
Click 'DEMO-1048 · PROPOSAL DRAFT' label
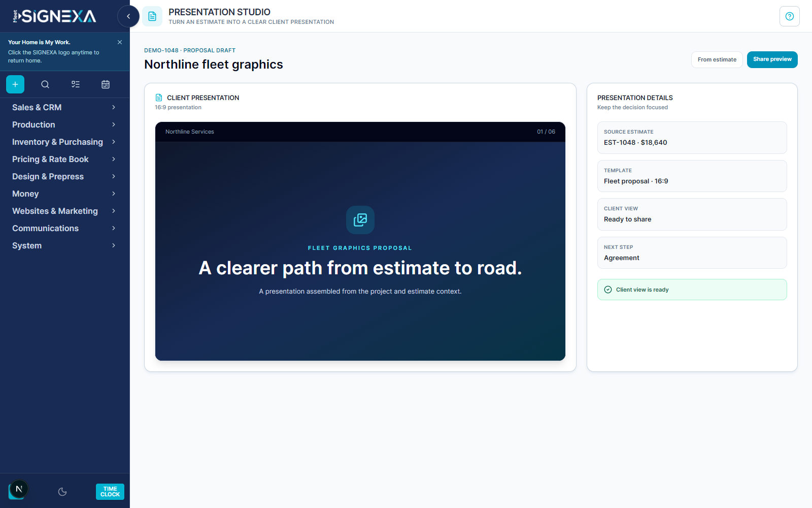190,50
